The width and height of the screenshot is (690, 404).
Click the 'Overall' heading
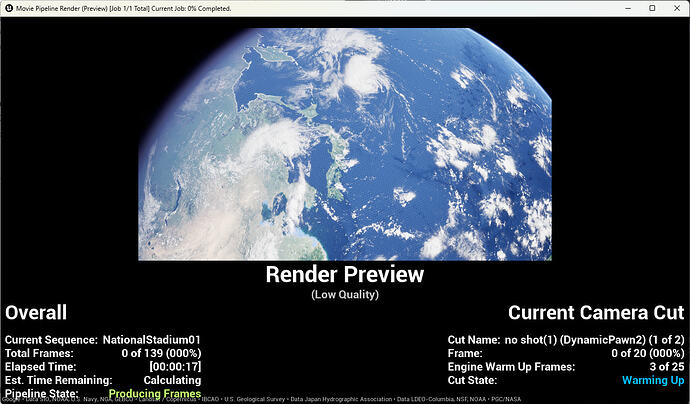[x=36, y=313]
